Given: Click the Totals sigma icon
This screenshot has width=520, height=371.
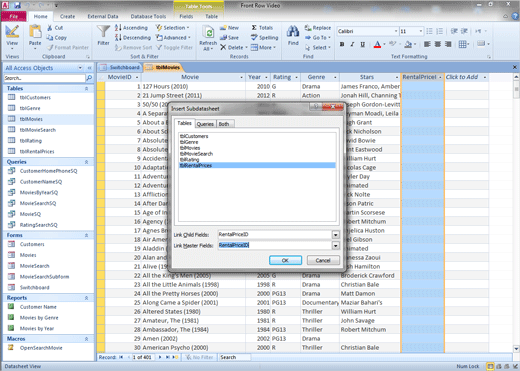Looking at the screenshot, I should pos(254,28).
